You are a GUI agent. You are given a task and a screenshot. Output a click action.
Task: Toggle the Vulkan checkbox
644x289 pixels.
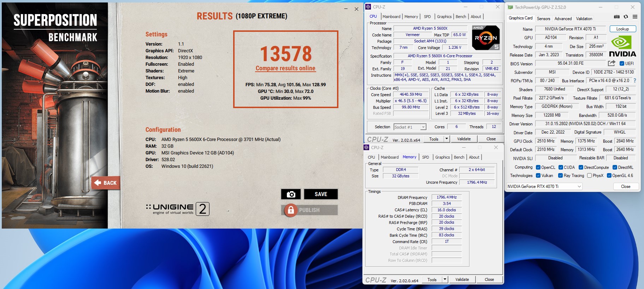point(538,176)
